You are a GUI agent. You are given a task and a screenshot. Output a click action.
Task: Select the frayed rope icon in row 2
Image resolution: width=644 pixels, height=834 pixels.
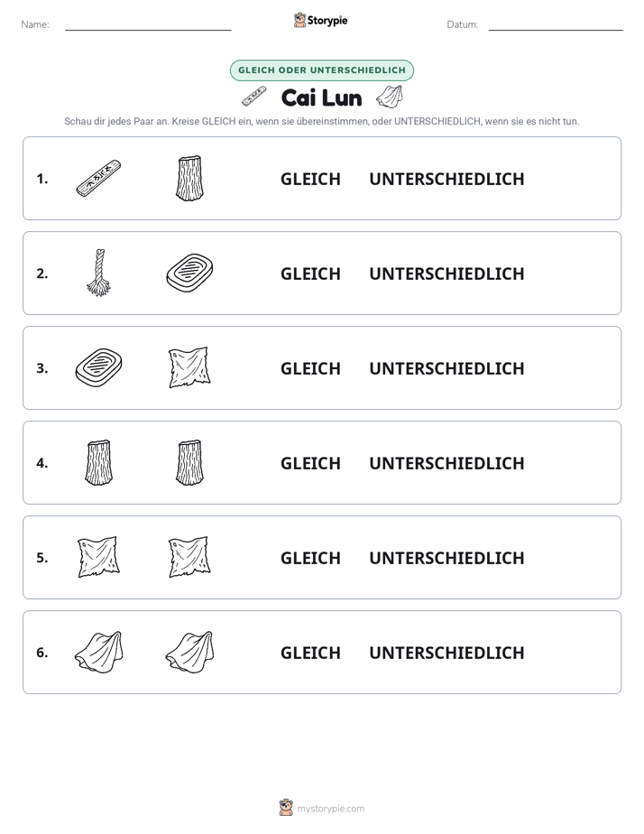tap(99, 273)
